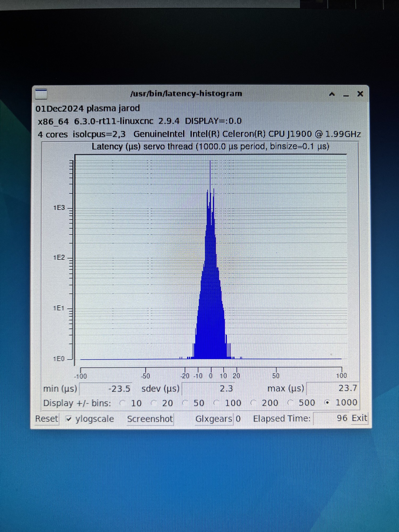This screenshot has width=399, height=532.
Task: Start Glxgears load button
Action: point(214,419)
